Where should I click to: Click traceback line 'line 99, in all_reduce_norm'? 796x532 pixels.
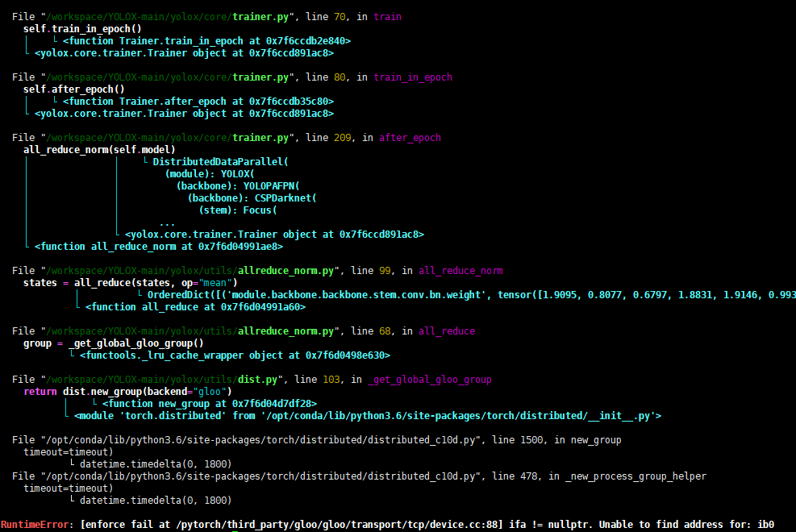pyautogui.click(x=257, y=271)
